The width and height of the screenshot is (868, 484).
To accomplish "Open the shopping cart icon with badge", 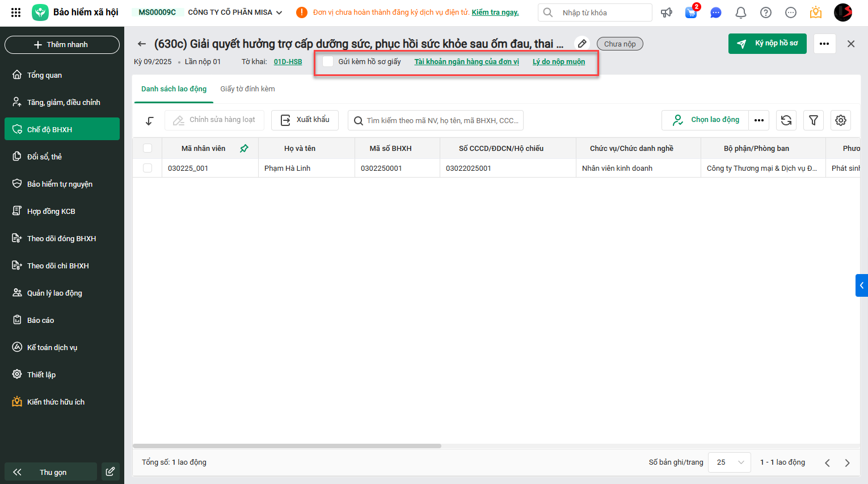I will pos(691,12).
